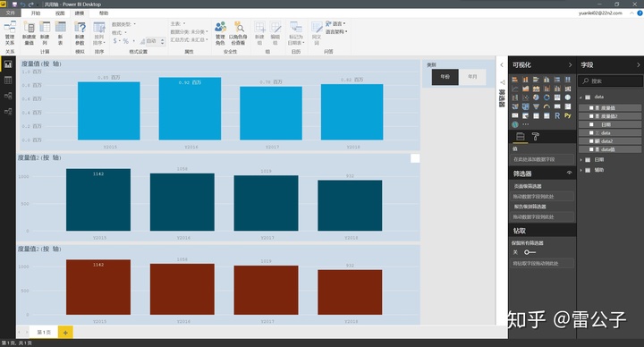Switch to Model view in left sidebar
This screenshot has height=347, width=644.
click(x=8, y=96)
